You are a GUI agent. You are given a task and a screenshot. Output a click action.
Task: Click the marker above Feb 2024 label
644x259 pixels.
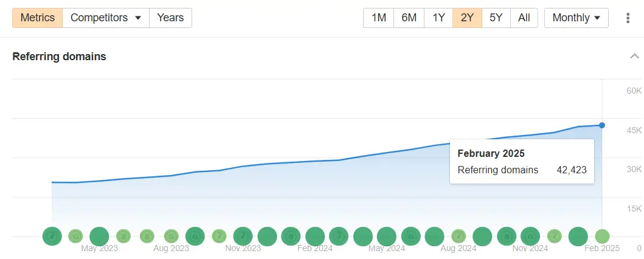coord(315,237)
